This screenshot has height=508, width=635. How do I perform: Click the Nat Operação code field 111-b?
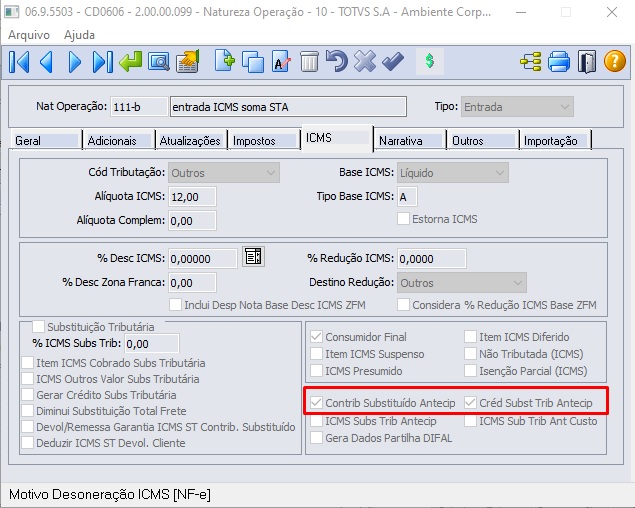coord(139,107)
